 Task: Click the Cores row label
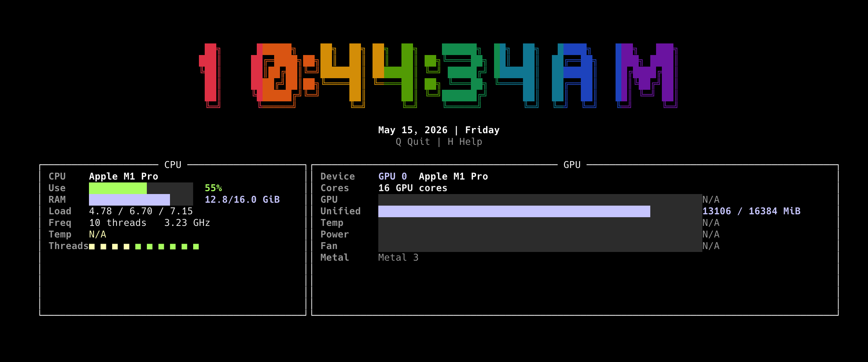[335, 188]
